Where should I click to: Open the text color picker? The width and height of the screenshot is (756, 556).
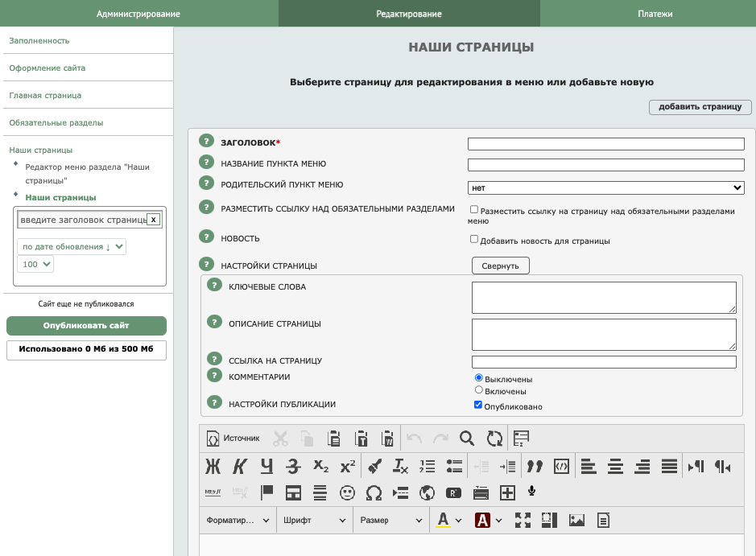coord(449,520)
